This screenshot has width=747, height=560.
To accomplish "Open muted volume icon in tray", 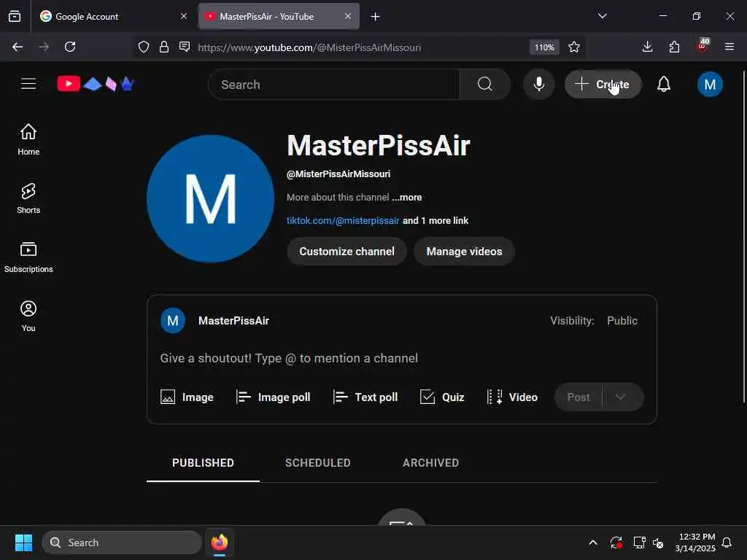I will (659, 542).
